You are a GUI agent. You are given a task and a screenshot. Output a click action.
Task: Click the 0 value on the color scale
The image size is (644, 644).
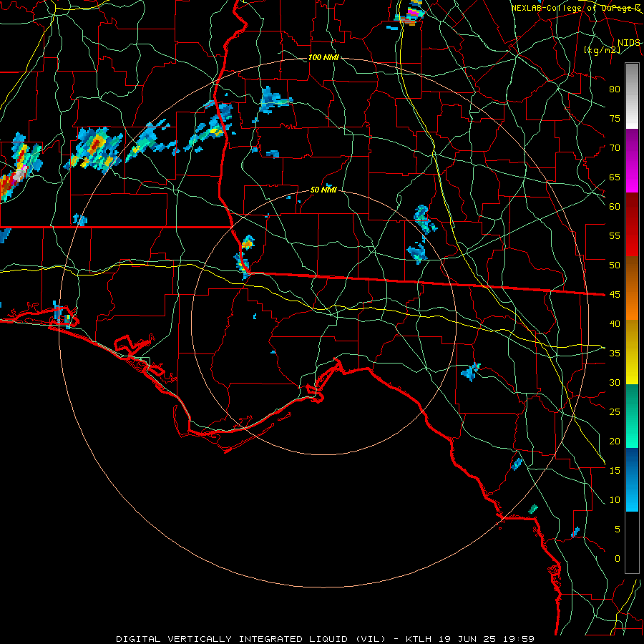pos(618,559)
